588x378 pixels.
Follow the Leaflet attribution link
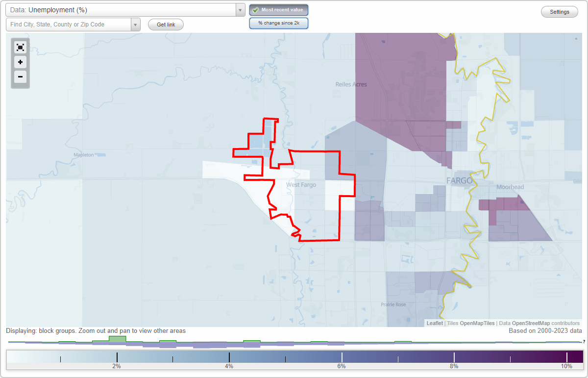click(434, 323)
